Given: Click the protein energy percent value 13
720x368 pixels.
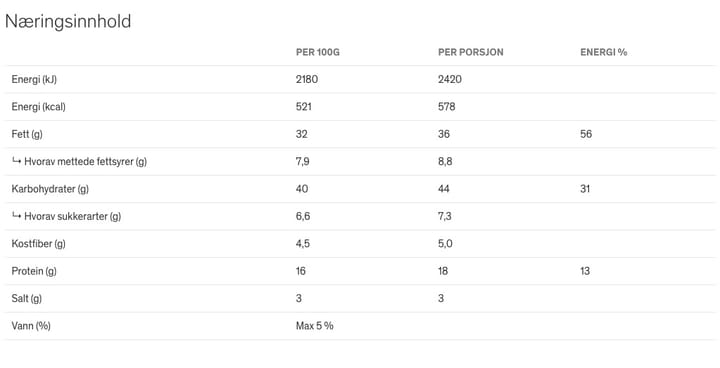Looking at the screenshot, I should point(585,271).
